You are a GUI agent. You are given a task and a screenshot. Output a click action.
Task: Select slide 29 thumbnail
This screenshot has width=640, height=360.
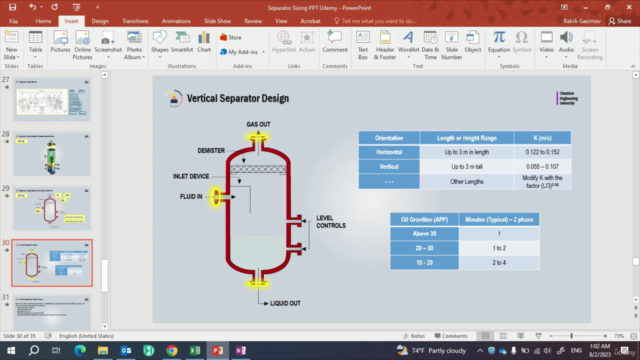[x=52, y=208]
